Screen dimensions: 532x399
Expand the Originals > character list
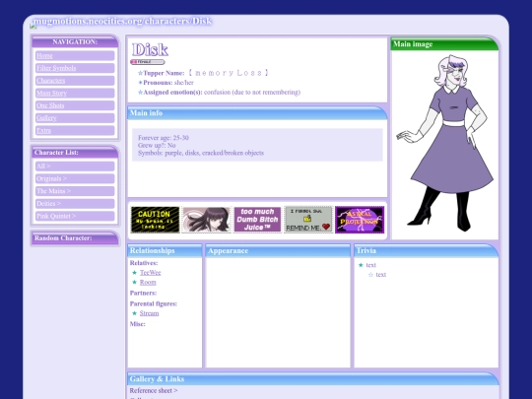pos(75,178)
